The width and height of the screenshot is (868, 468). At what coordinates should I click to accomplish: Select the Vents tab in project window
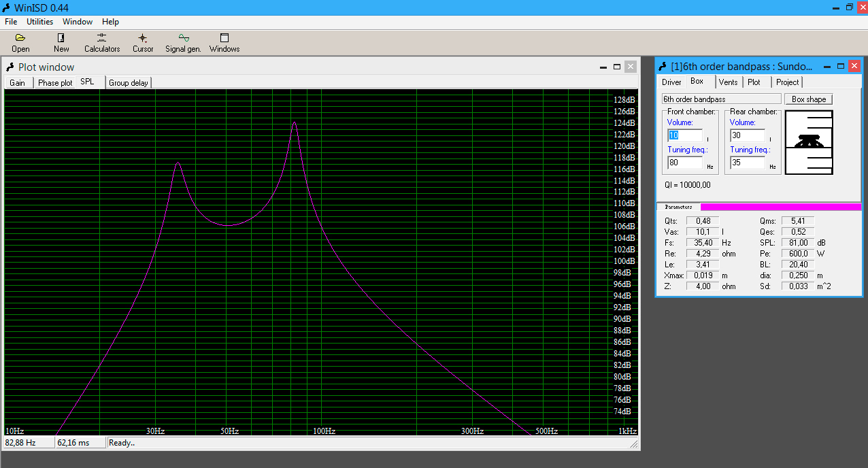coord(728,82)
